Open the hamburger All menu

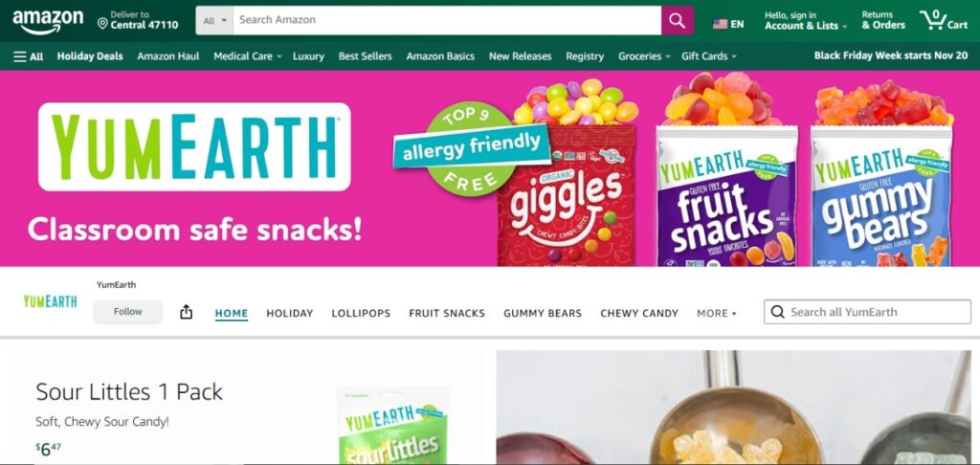28,56
